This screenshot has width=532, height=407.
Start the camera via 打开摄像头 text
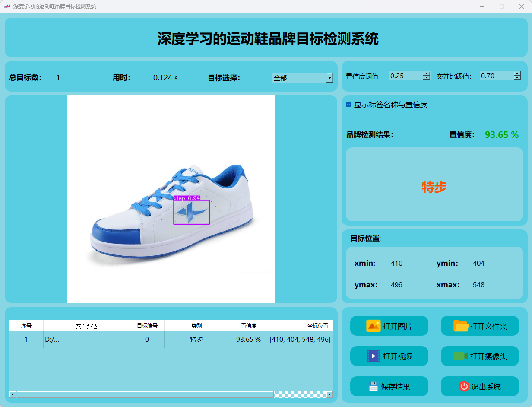488,356
